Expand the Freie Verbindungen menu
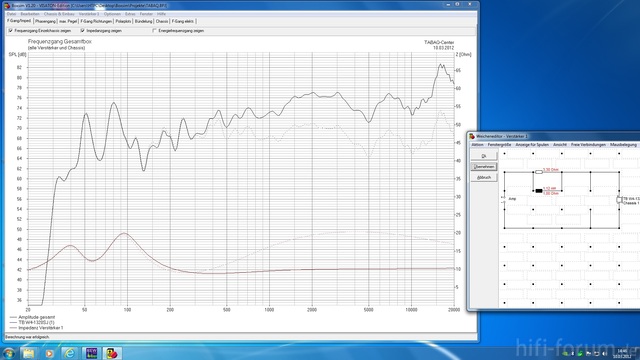The image size is (640, 360). [x=588, y=145]
